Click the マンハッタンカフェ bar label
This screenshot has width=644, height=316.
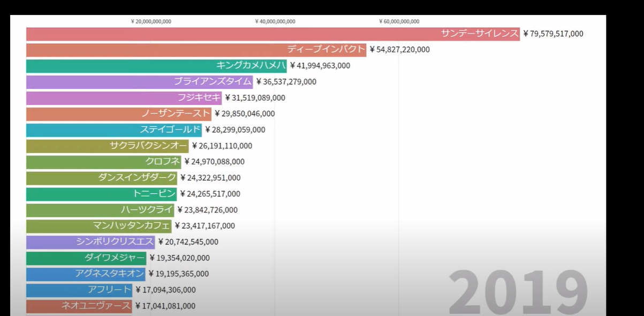[131, 225]
